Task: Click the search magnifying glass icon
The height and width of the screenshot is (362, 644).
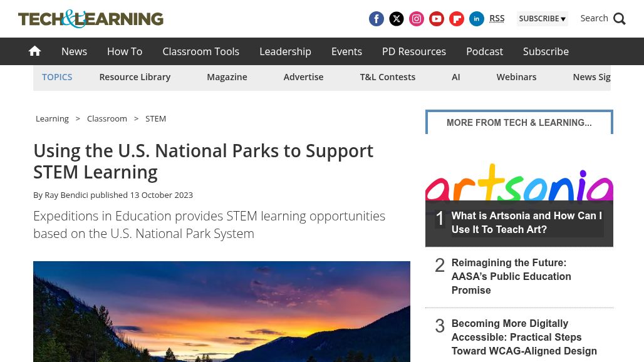Action: pos(619,19)
